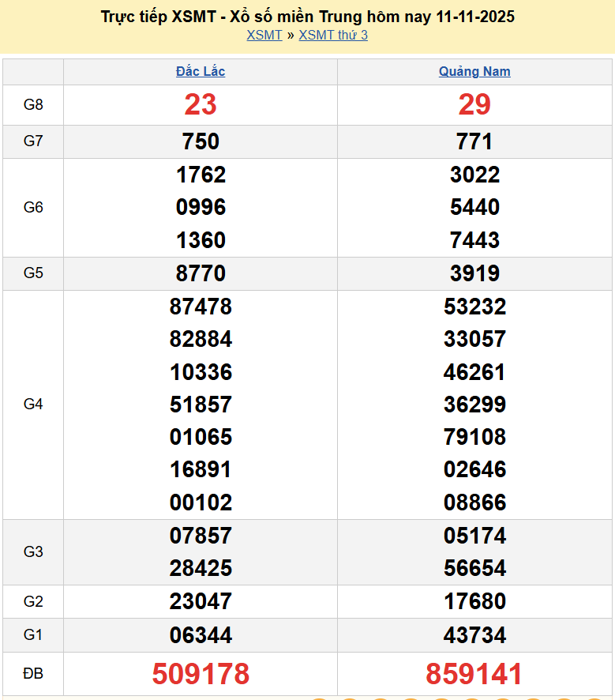Click the G4 number 16891
Image resolution: width=615 pixels, height=700 pixels.
[x=201, y=469]
